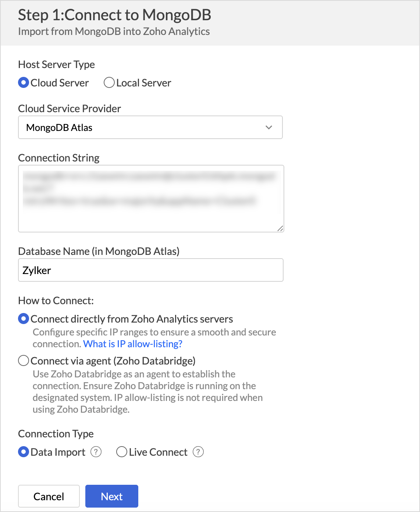Click the Data Import label text

(58, 452)
